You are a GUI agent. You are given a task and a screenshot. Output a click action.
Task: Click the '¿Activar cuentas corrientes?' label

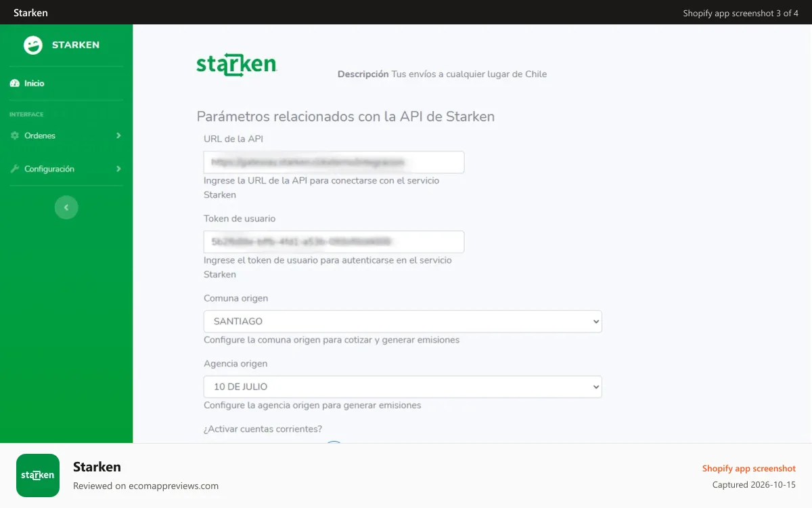(x=263, y=429)
